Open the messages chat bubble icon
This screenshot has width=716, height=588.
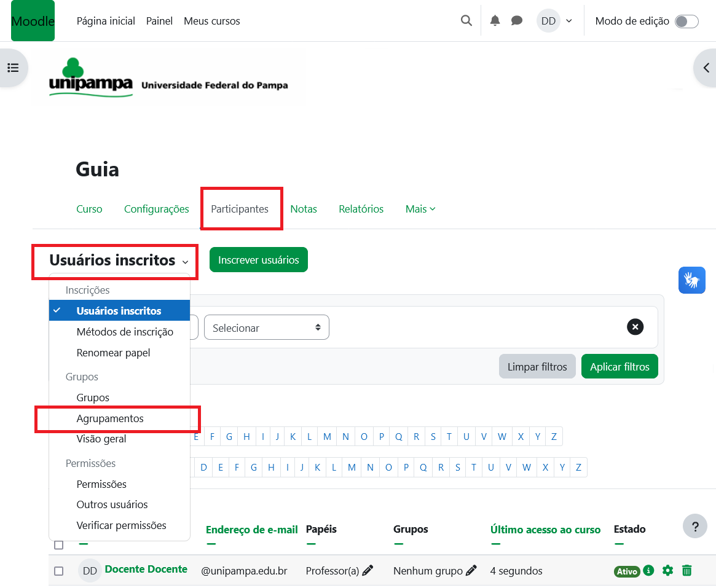point(517,21)
